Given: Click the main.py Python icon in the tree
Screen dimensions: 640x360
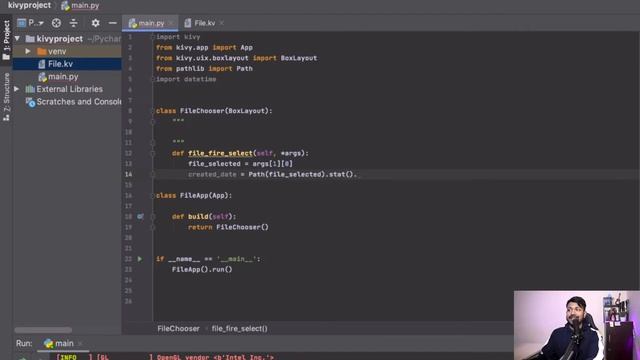Looking at the screenshot, I should pyautogui.click(x=42, y=77).
